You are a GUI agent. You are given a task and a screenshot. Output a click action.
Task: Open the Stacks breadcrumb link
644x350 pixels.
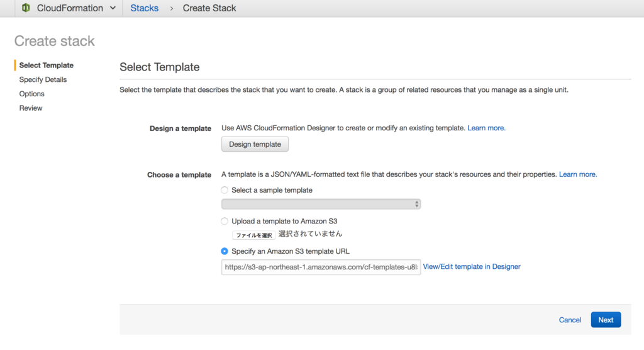tap(144, 8)
